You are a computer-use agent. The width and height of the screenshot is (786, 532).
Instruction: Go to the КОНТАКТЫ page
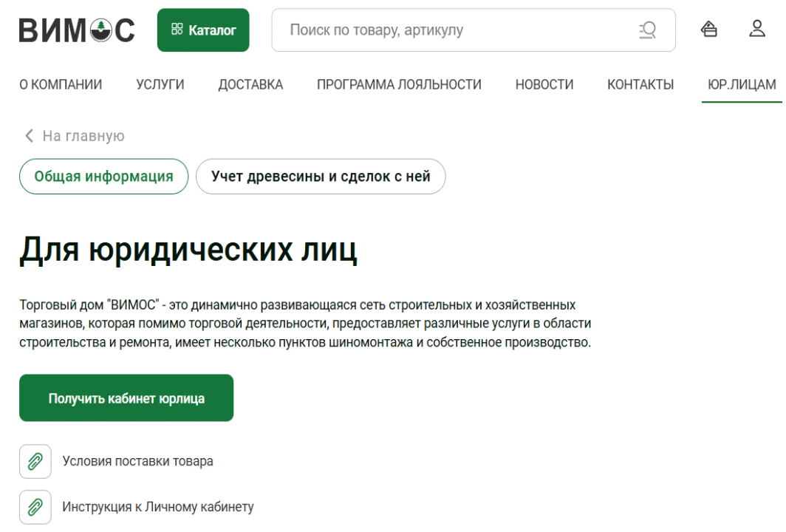pyautogui.click(x=640, y=85)
